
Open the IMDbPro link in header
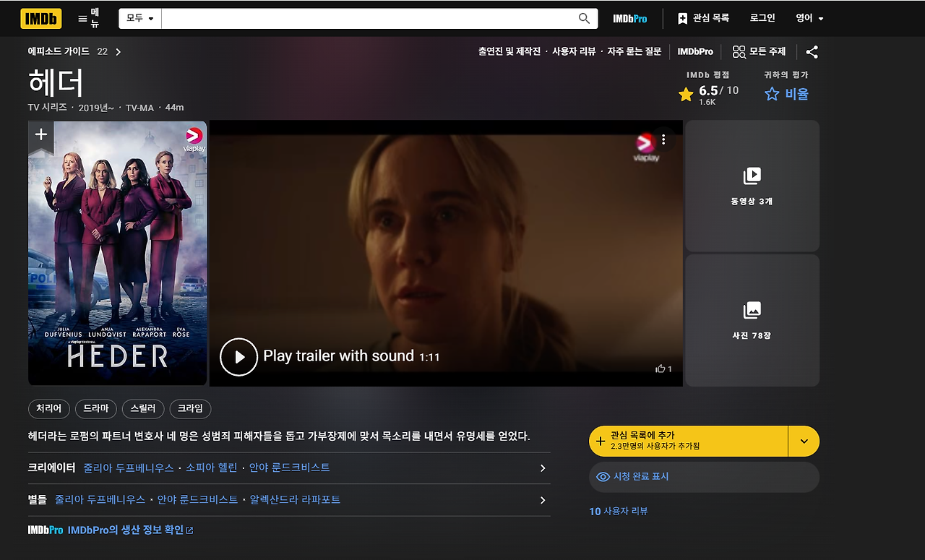(x=630, y=18)
